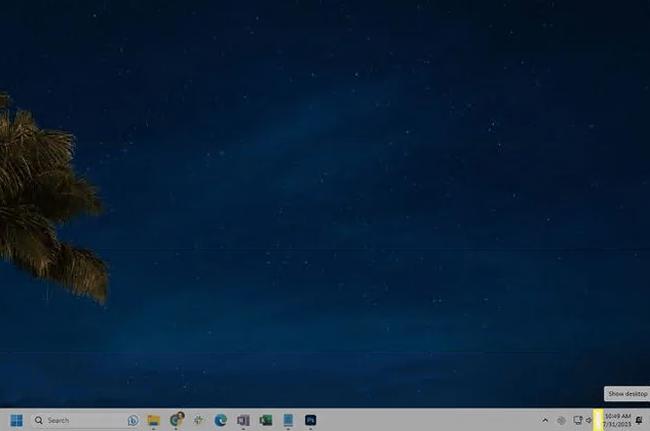Open the light blue app icon beside Excel
Viewport: 650px width, 431px height.
coord(288,420)
